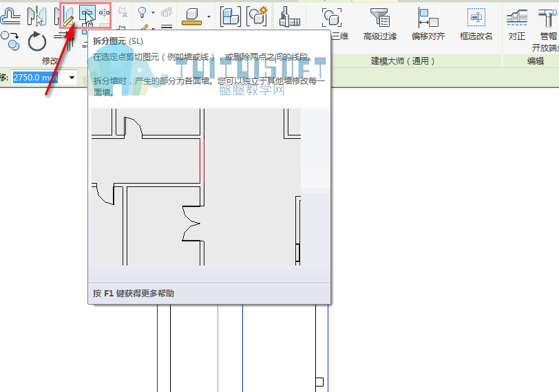Image resolution: width=559 pixels, height=392 pixels.
Task: Click the 框选改名 rename tool
Action: point(476,24)
